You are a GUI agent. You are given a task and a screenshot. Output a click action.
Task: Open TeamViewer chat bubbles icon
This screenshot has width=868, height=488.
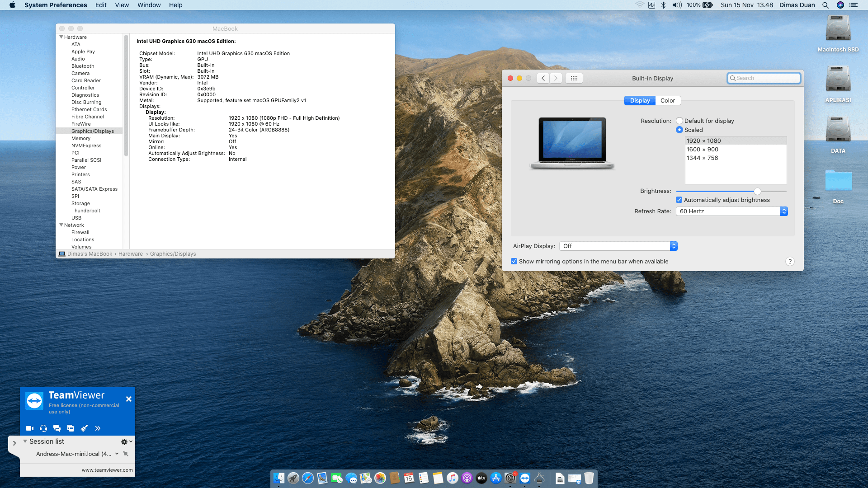pos(57,428)
